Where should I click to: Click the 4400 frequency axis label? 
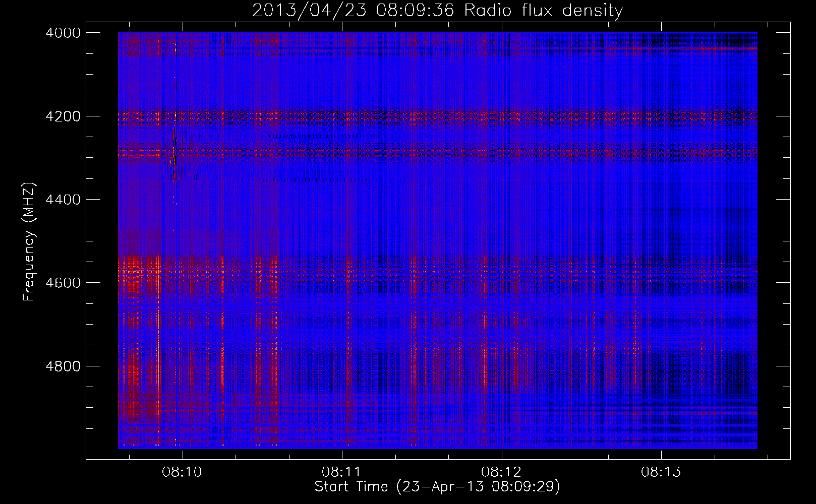click(x=63, y=200)
